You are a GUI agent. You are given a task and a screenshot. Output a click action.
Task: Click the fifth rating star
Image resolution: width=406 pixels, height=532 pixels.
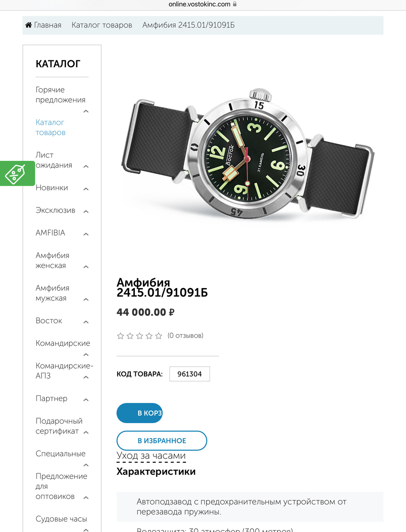click(159, 336)
